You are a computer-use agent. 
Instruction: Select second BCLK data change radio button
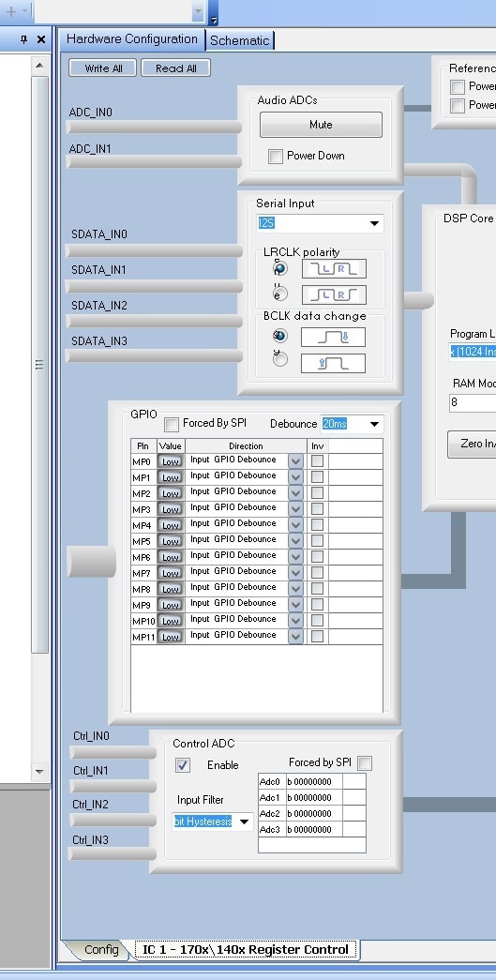(280, 359)
